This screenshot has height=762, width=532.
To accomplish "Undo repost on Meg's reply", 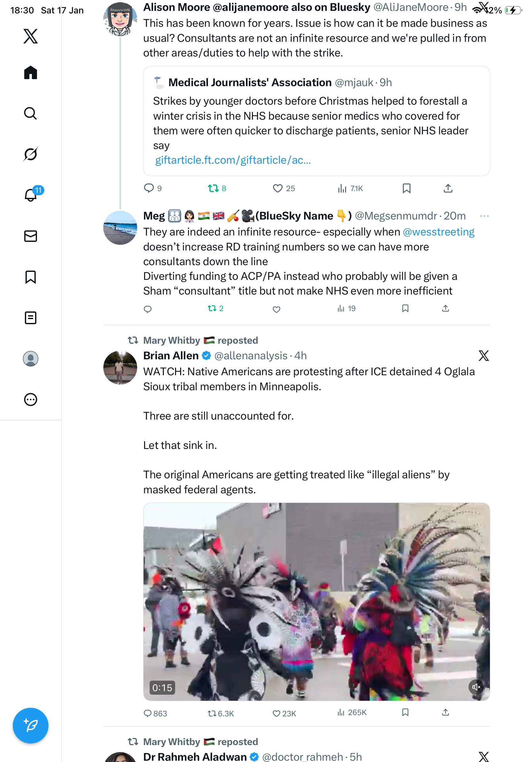I will 212,309.
